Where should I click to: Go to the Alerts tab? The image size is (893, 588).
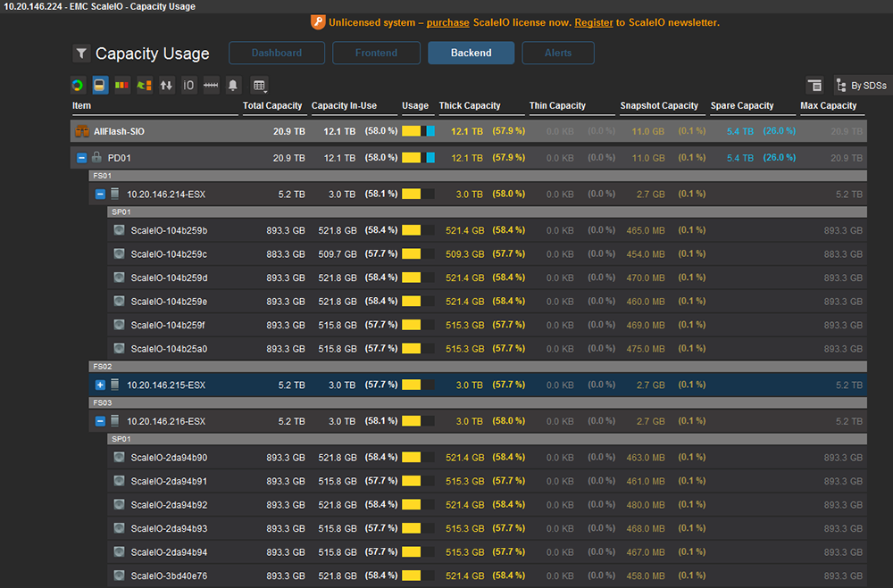point(558,53)
